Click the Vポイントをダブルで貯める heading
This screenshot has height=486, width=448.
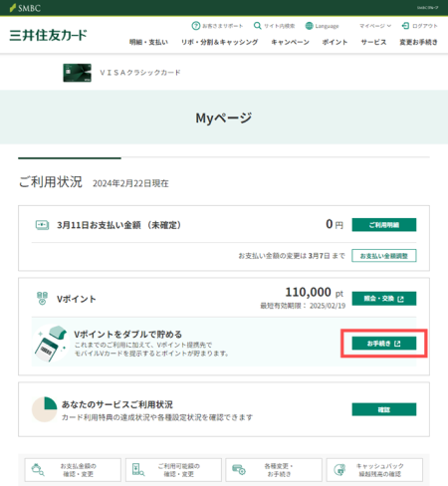coord(127,335)
